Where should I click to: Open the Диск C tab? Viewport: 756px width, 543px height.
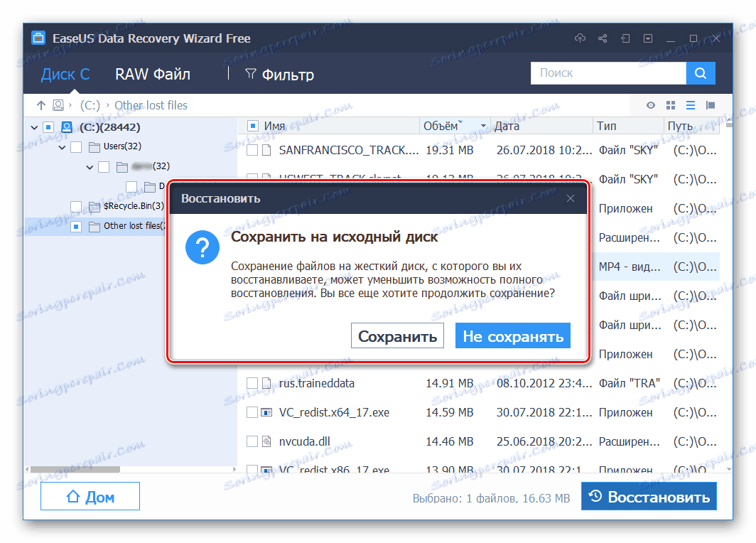[x=65, y=74]
